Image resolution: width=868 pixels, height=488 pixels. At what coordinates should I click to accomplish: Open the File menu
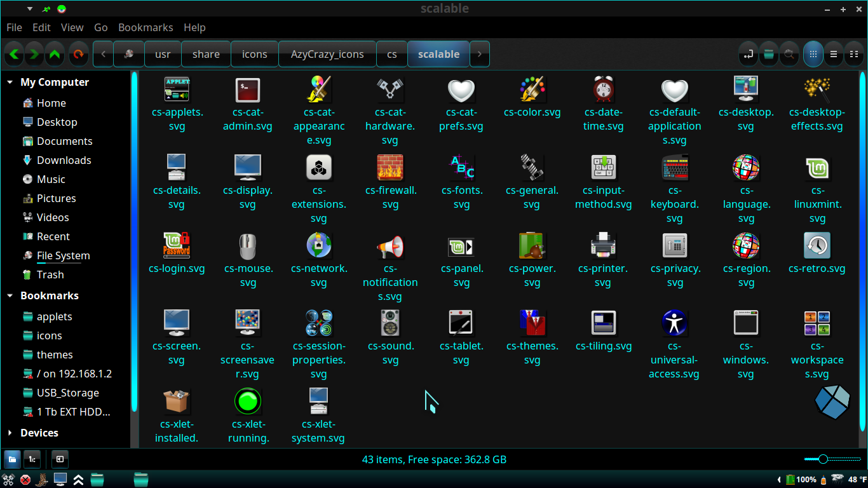pos(14,27)
